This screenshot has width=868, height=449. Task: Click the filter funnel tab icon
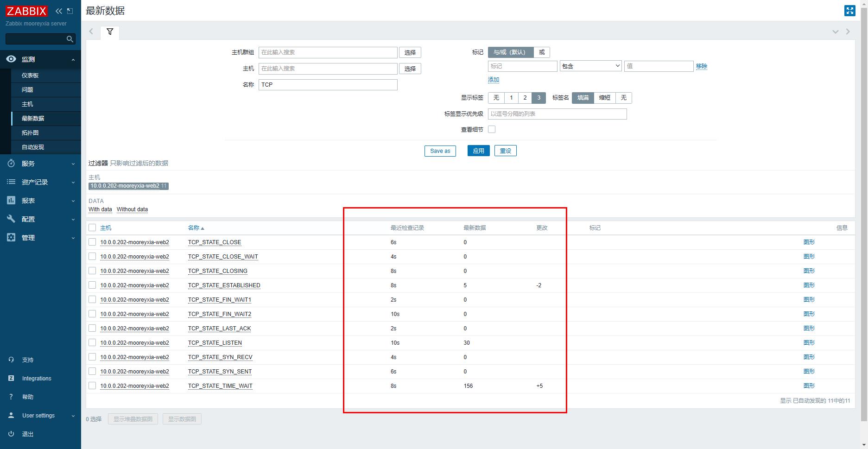coord(110,32)
